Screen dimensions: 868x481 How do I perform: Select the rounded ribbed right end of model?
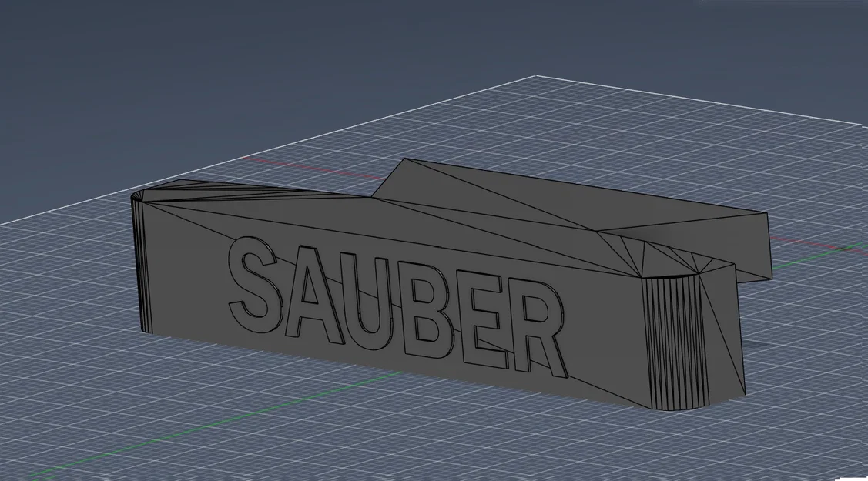coord(676,341)
